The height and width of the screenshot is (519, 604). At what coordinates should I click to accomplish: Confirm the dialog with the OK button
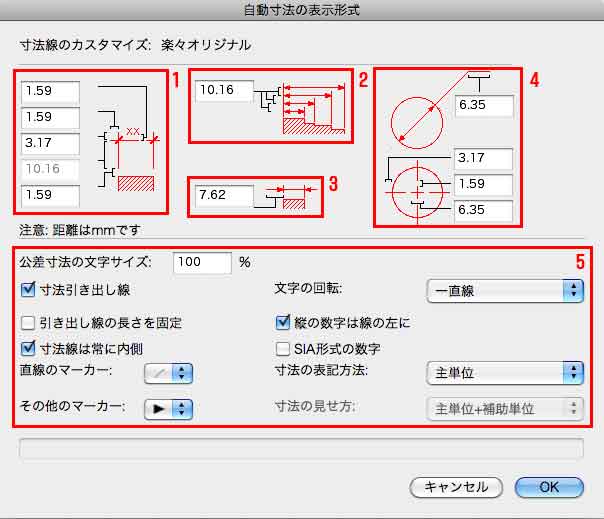tap(549, 487)
